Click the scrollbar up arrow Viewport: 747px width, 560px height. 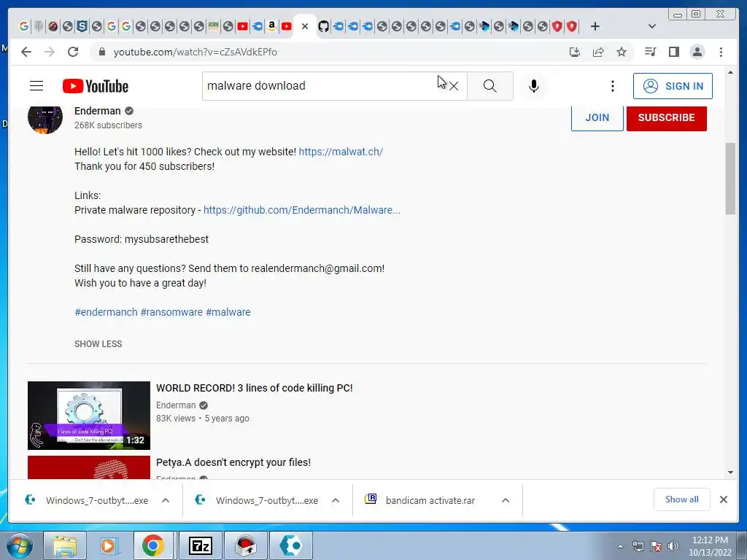click(730, 72)
